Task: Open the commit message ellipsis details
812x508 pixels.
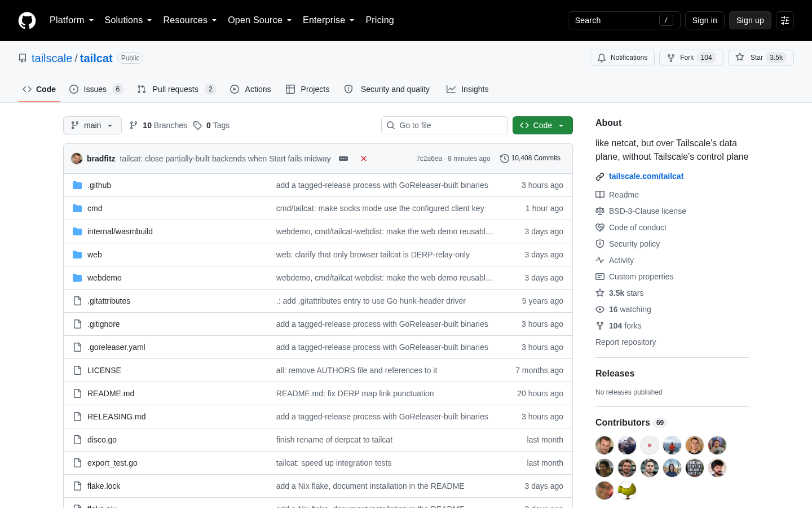Action: click(x=343, y=159)
